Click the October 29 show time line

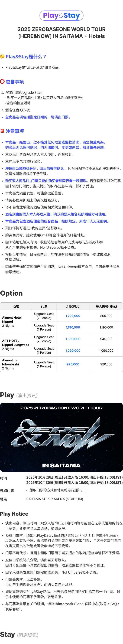pyautogui.click(x=75, y=477)
